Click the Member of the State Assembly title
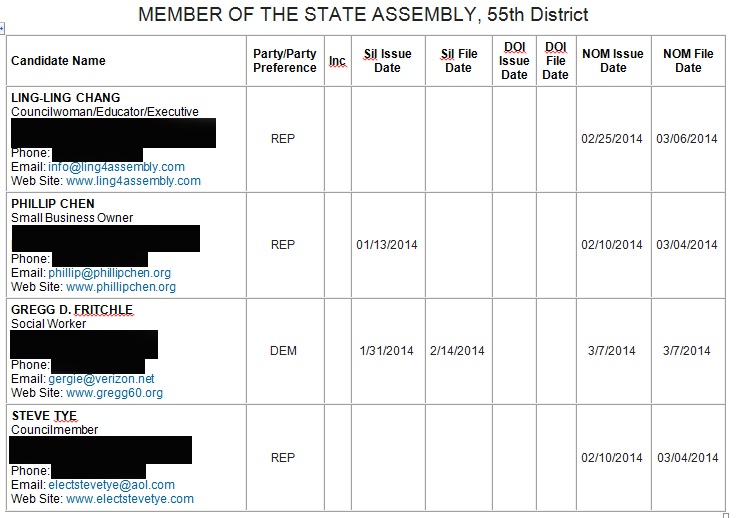The width and height of the screenshot is (738, 518). pyautogui.click(x=363, y=14)
